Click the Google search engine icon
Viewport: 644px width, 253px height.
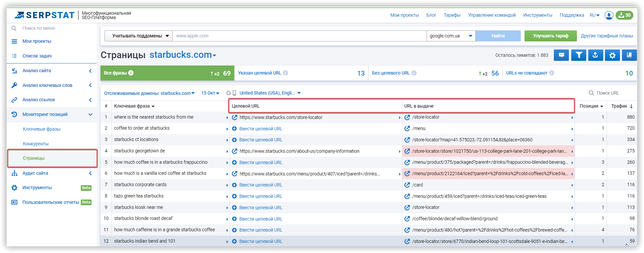229,93
